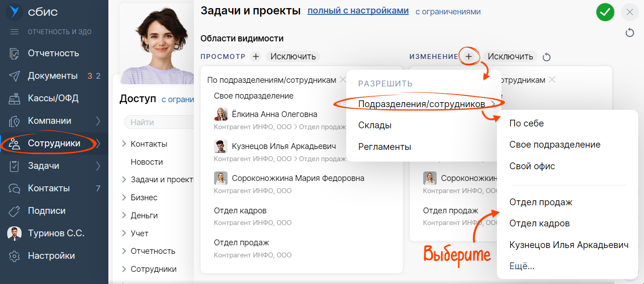Click the Подписи sidebar icon
Viewport: 644px width, 284px height.
14,211
